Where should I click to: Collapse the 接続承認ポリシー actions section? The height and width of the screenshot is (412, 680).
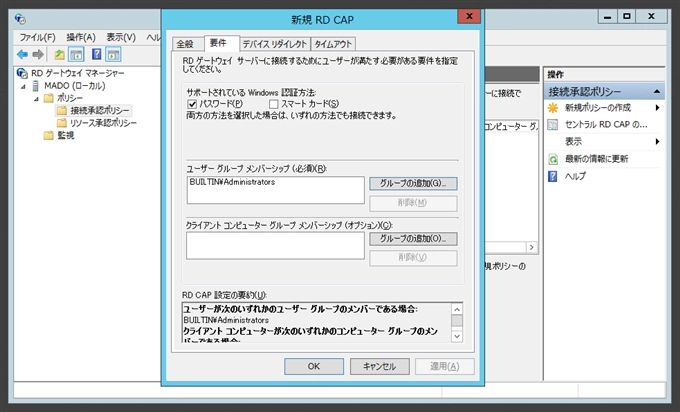click(657, 92)
